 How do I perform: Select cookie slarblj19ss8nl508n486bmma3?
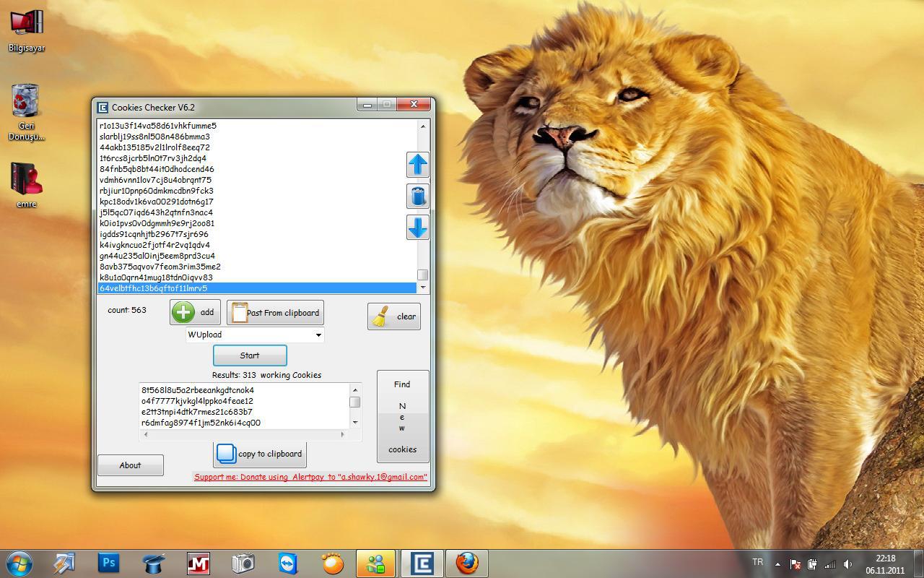257,137
